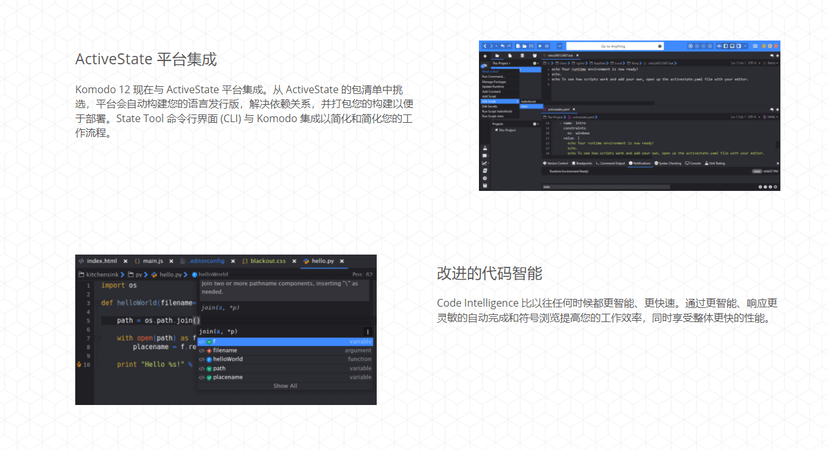Select the Manage Packages menu entry
The height and width of the screenshot is (450, 828).
[494, 82]
